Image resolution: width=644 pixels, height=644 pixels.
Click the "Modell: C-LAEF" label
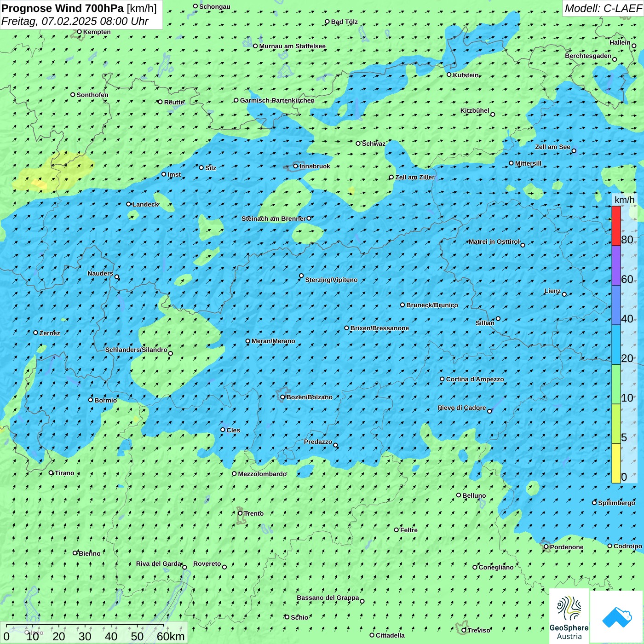pos(603,8)
